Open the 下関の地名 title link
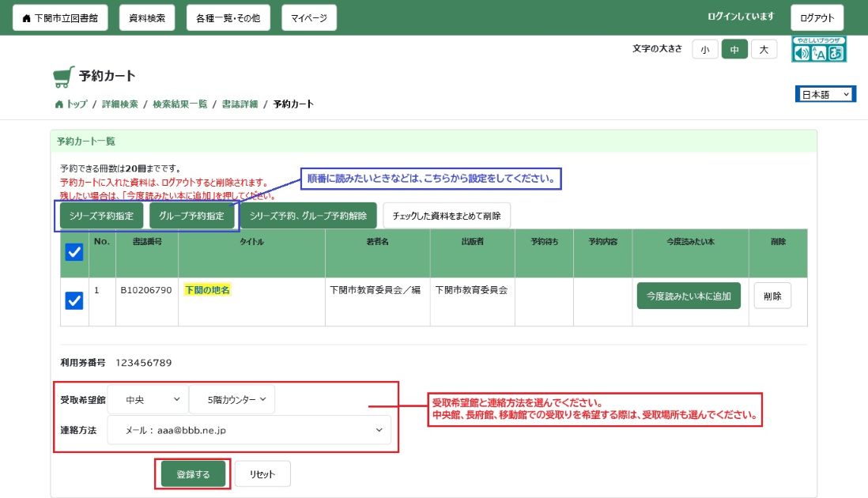The height and width of the screenshot is (498, 868). 207,290
